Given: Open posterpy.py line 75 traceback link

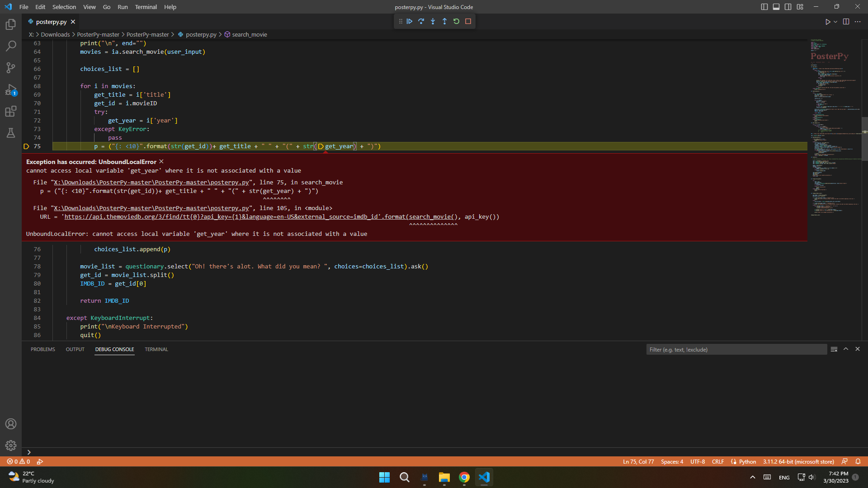Looking at the screenshot, I should click(x=151, y=183).
